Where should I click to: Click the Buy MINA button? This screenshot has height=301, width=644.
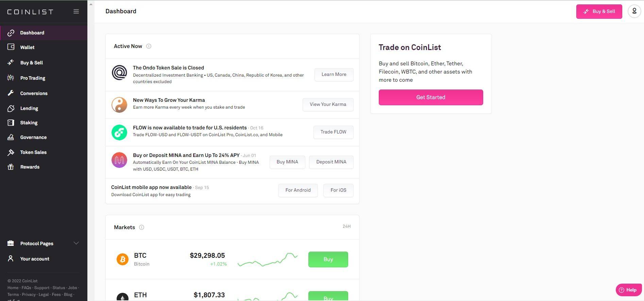tap(287, 162)
